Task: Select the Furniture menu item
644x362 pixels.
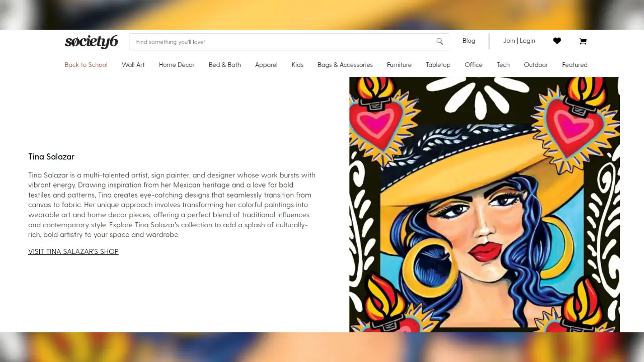Action: (399, 65)
